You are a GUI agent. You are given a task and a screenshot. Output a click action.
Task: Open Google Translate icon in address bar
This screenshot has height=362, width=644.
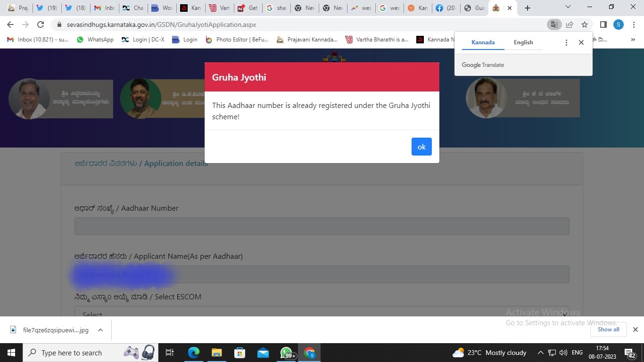coord(554,25)
